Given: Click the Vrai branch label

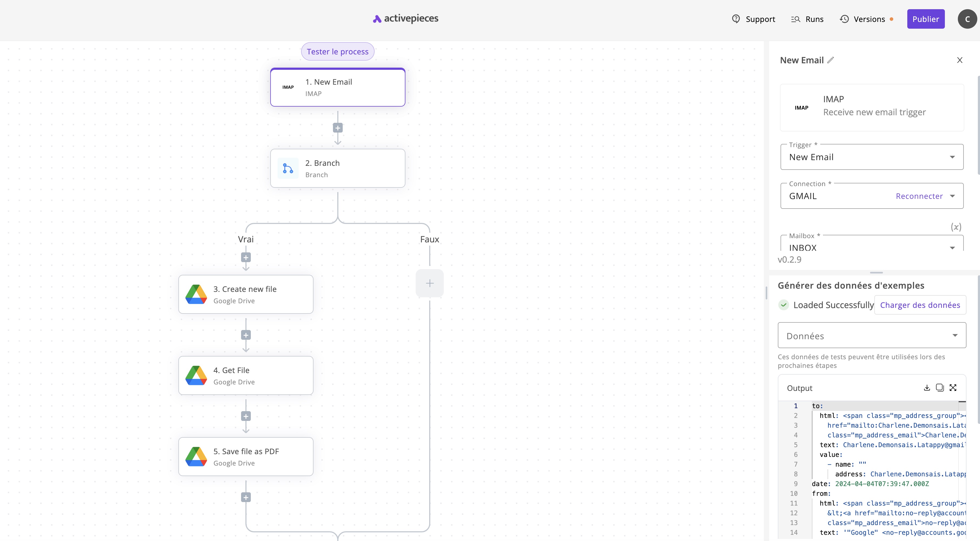Looking at the screenshot, I should [x=246, y=239].
